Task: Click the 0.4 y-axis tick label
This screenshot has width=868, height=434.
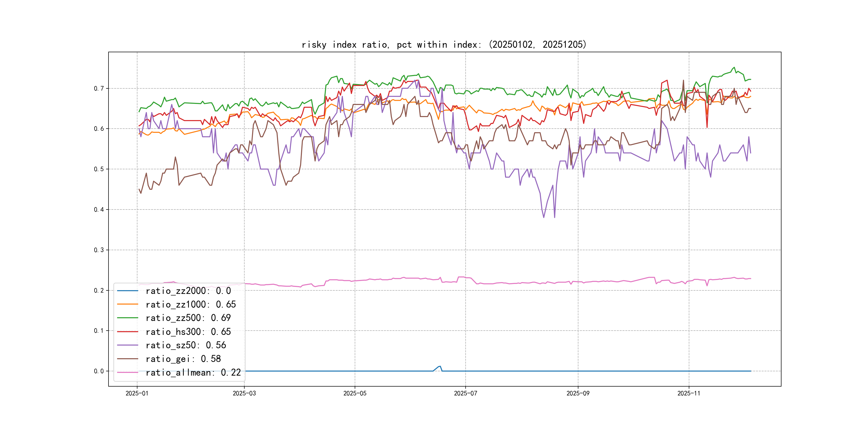Action: (x=99, y=209)
